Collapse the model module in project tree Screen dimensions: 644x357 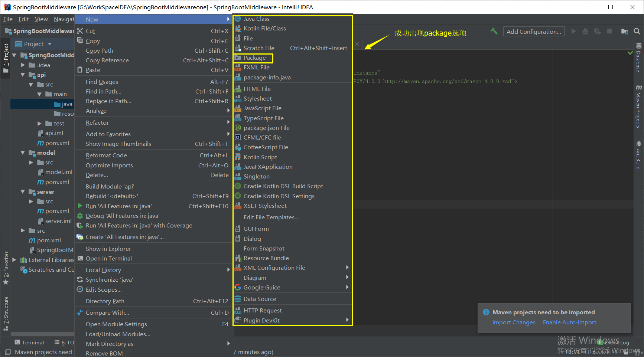tap(23, 153)
